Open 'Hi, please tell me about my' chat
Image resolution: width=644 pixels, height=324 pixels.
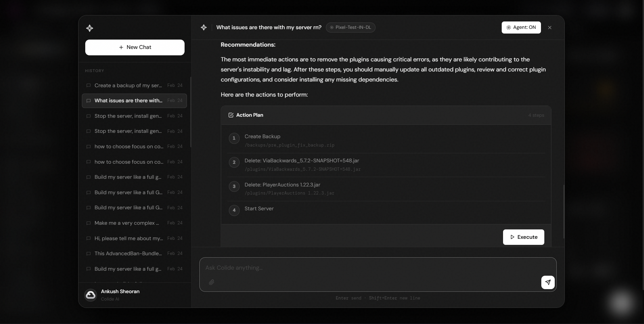tap(134, 238)
